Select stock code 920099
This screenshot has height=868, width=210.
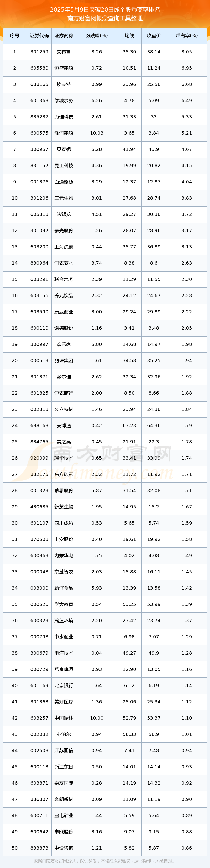(x=39, y=458)
